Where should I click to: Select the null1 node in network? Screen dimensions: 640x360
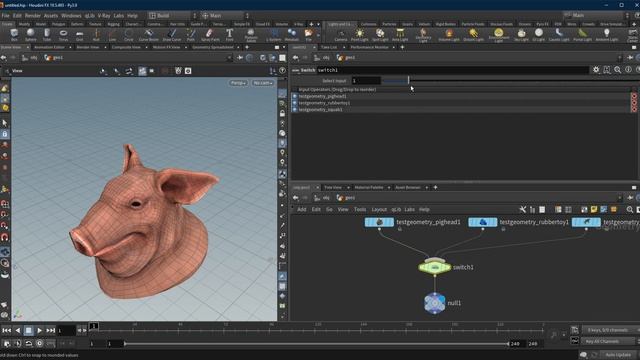pos(435,303)
